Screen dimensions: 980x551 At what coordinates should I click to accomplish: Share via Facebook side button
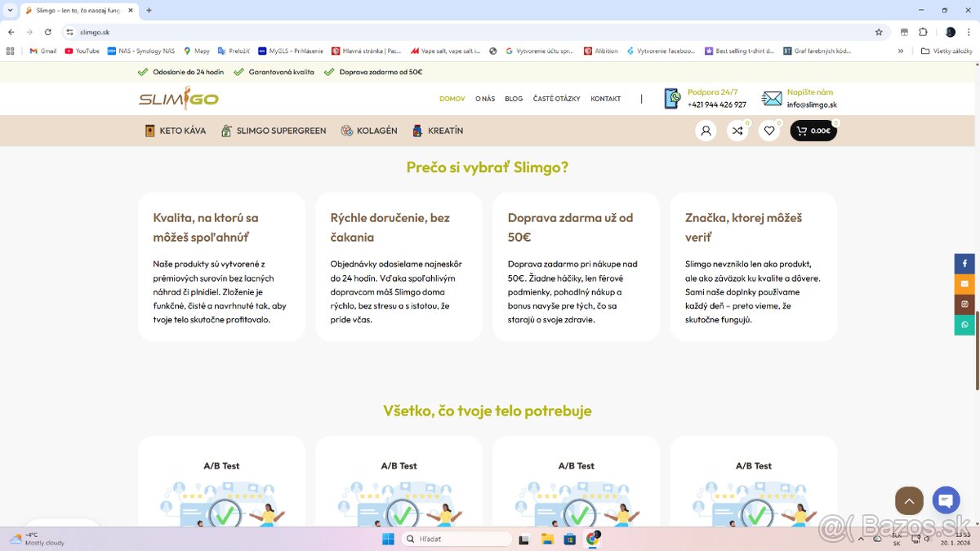[964, 264]
